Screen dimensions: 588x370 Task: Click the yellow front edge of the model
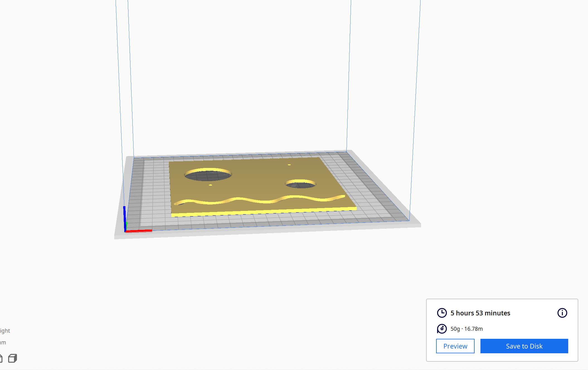[263, 212]
